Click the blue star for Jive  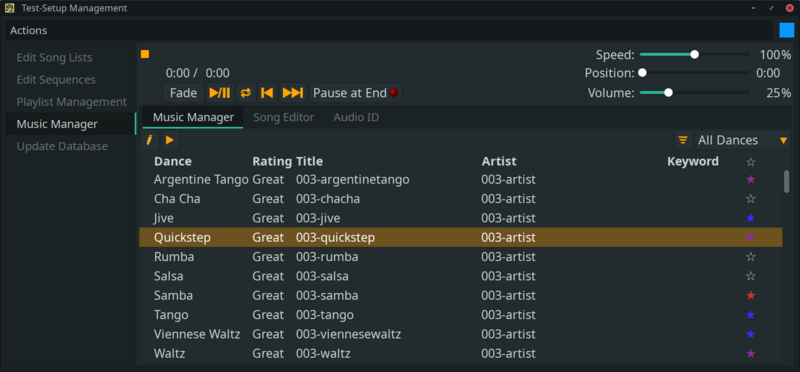coord(751,218)
